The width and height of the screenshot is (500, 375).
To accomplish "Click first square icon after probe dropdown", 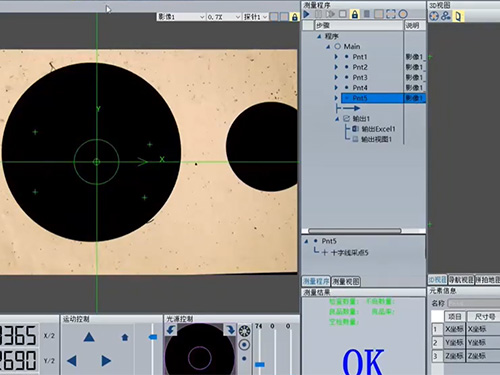I will (274, 17).
